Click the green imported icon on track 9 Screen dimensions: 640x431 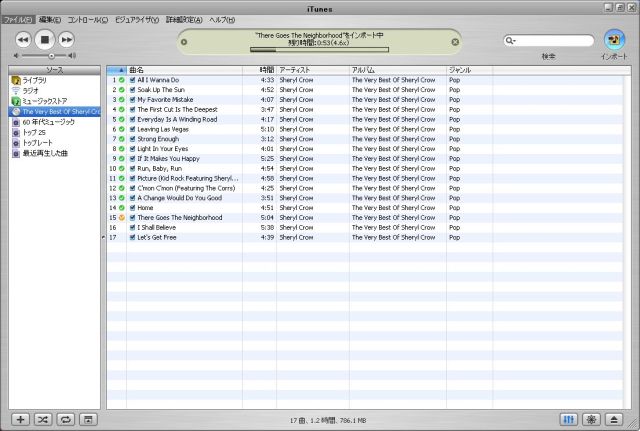coord(122,159)
